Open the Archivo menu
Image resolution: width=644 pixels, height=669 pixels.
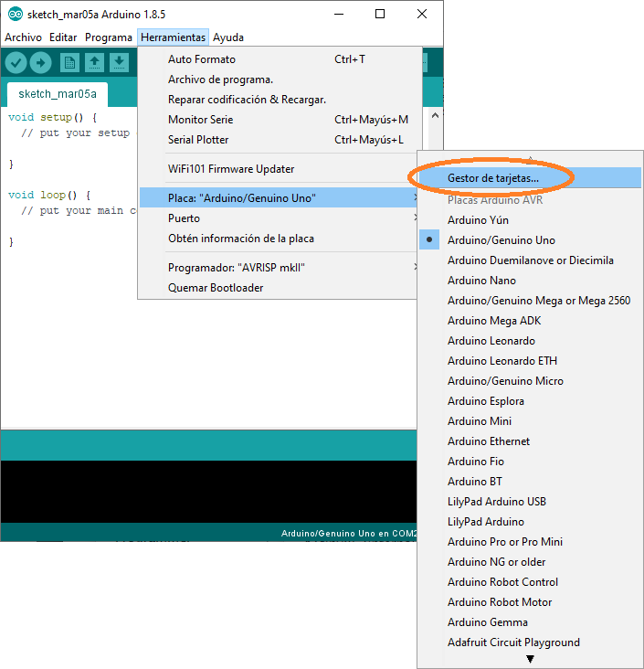click(23, 37)
